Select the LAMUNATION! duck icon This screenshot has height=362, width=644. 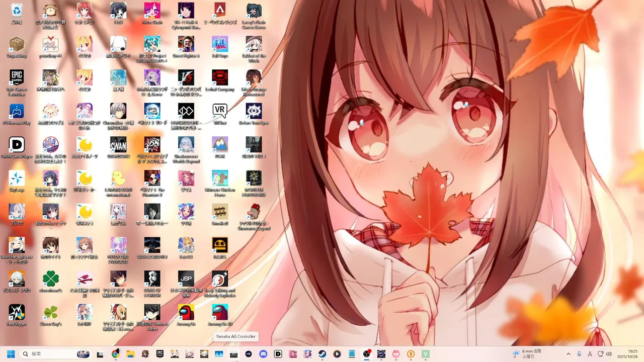click(118, 178)
